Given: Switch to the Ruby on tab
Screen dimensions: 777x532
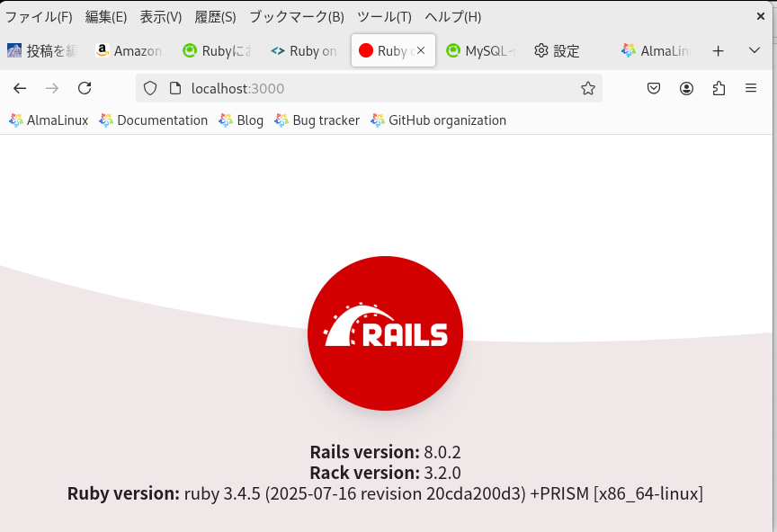Looking at the screenshot, I should 306,50.
